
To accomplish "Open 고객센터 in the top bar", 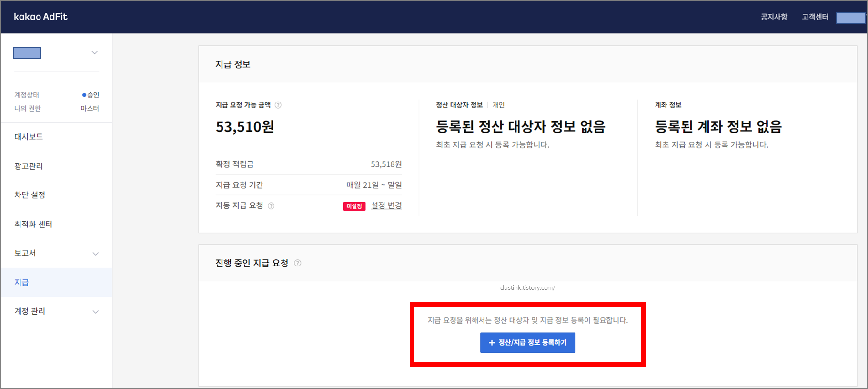I will coord(815,17).
